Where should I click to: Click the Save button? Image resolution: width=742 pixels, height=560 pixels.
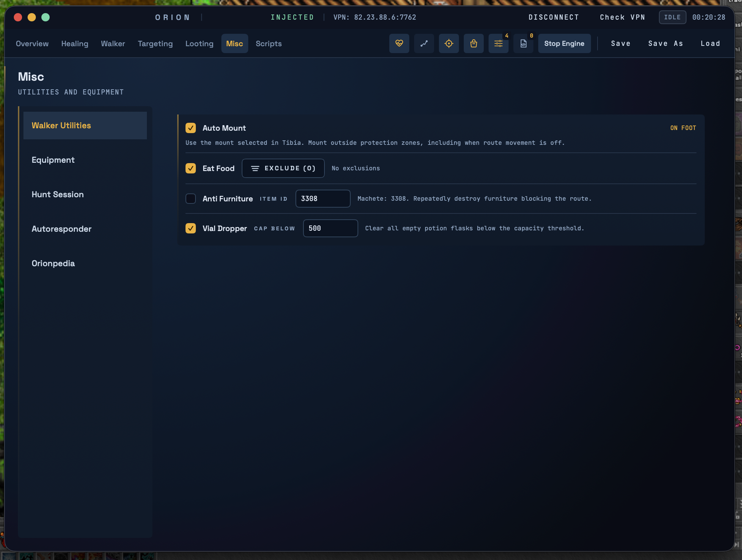tap(621, 43)
